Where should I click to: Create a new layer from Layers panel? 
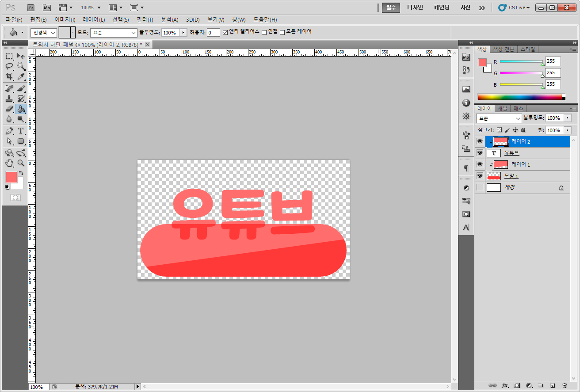[552, 385]
